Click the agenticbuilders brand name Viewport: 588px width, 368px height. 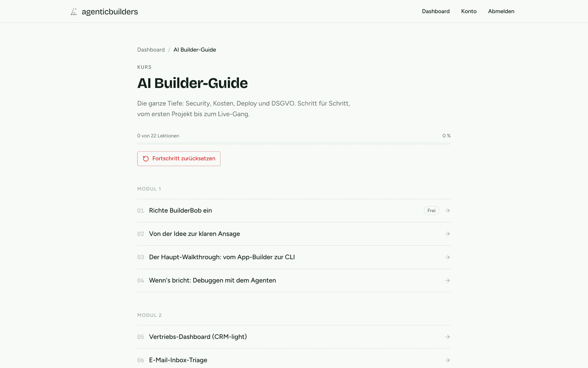(110, 12)
